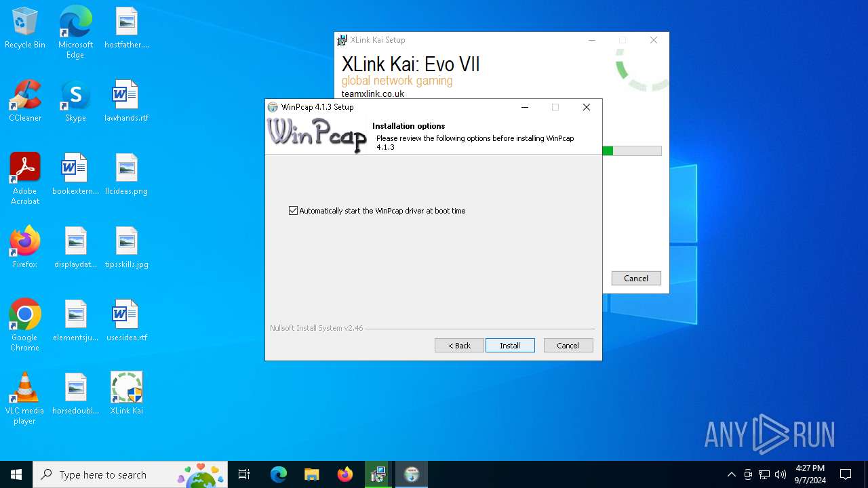Select the elementsju image file

click(x=75, y=321)
